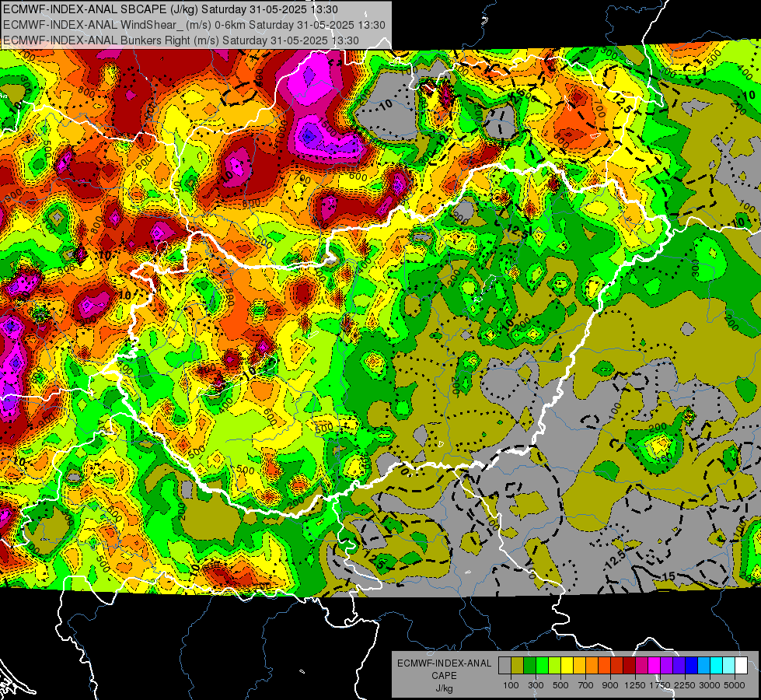The image size is (761, 700).
Task: Click the CAPE word in the legend
Action: pyautogui.click(x=444, y=676)
